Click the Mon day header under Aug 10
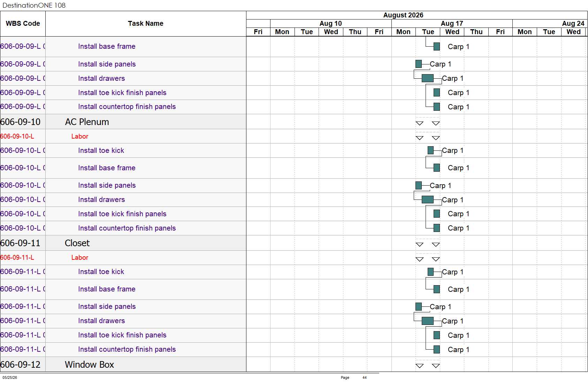The width and height of the screenshot is (588, 382). point(282,32)
